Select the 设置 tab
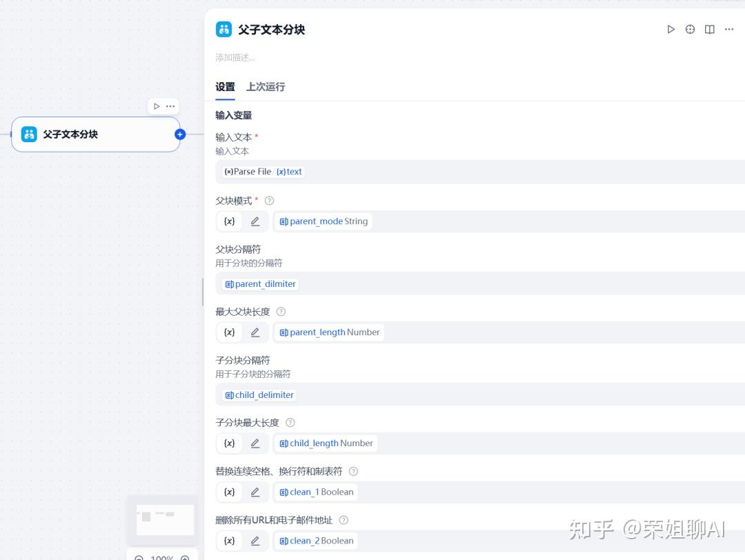The width and height of the screenshot is (745, 560). coord(225,87)
